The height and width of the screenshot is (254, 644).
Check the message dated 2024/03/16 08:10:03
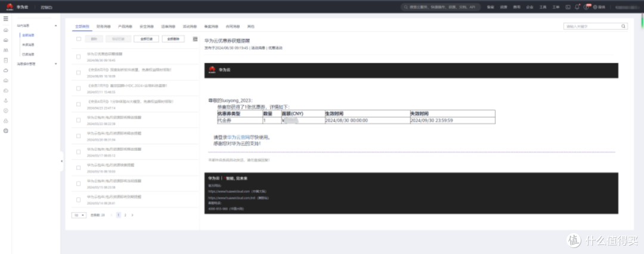coord(79,168)
